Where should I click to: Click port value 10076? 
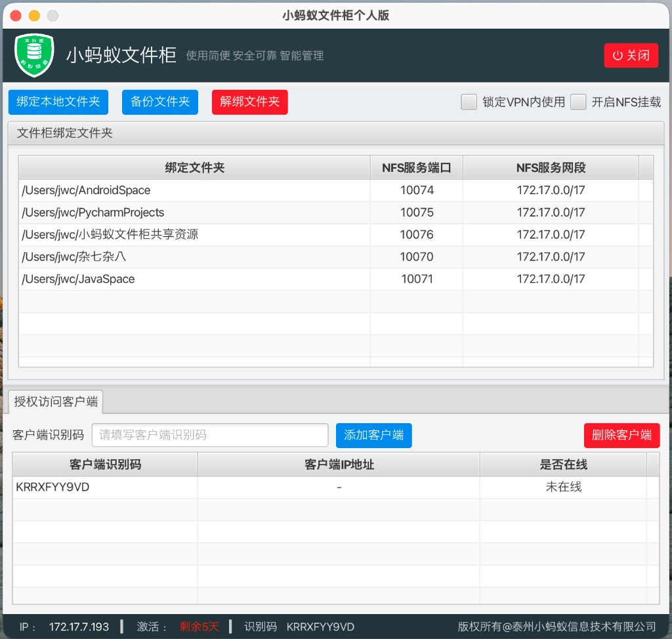coord(417,235)
